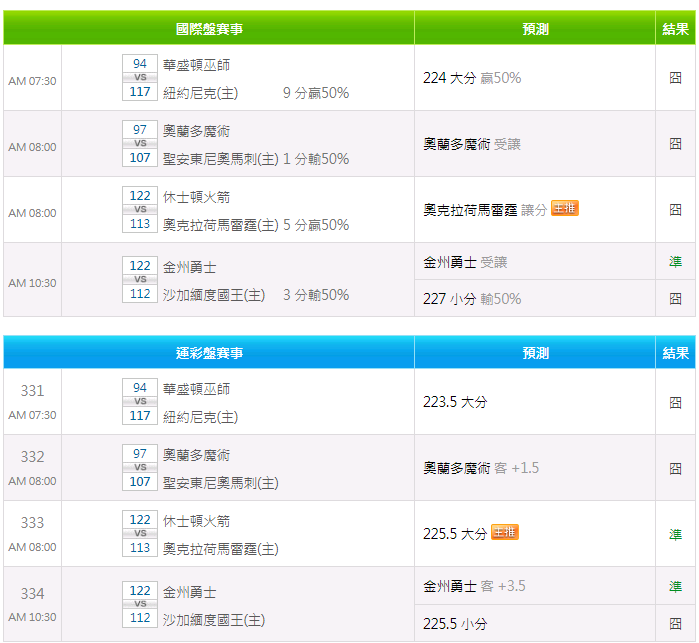Click the 主推 badge next to 225.5 大分
699x643 pixels.
[x=505, y=532]
